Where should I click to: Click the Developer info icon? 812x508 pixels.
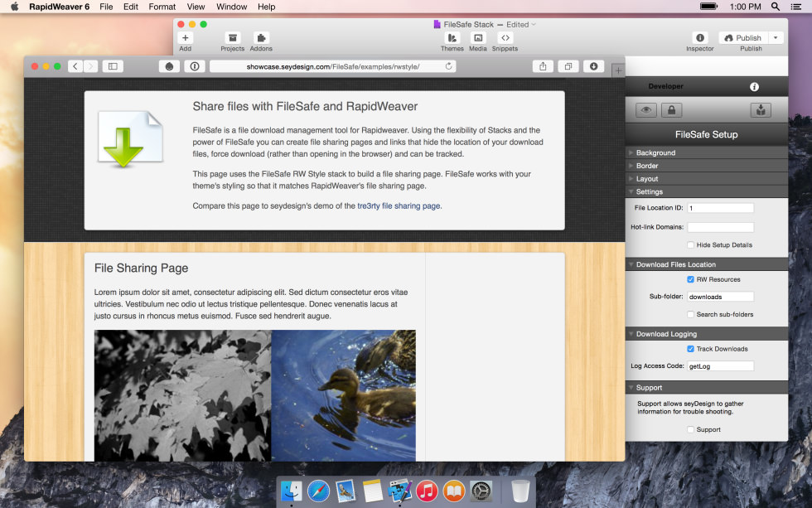(x=754, y=86)
